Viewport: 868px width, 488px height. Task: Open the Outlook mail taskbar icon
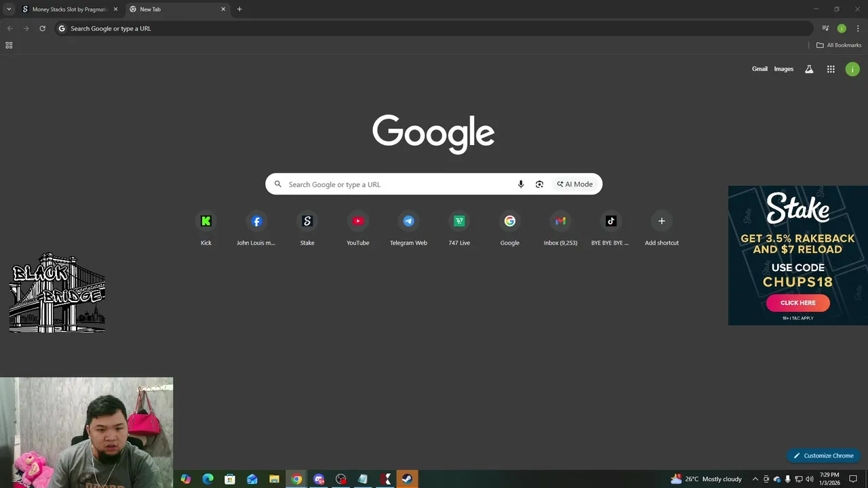252,479
